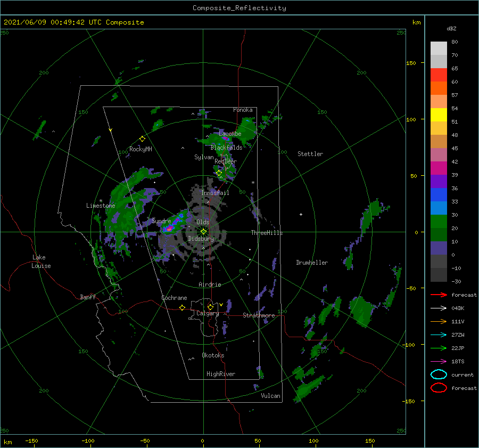This screenshot has width=479, height=448.
Task: Click the ThreeHills city label
Action: pos(267,233)
